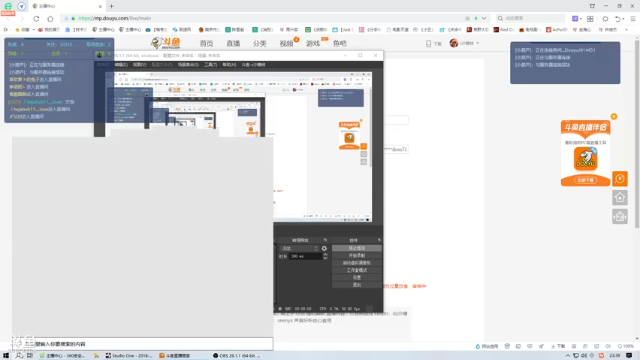Image resolution: width=640 pixels, height=360 pixels.
Task: Close the Douyu live companion ad
Action: (614, 117)
